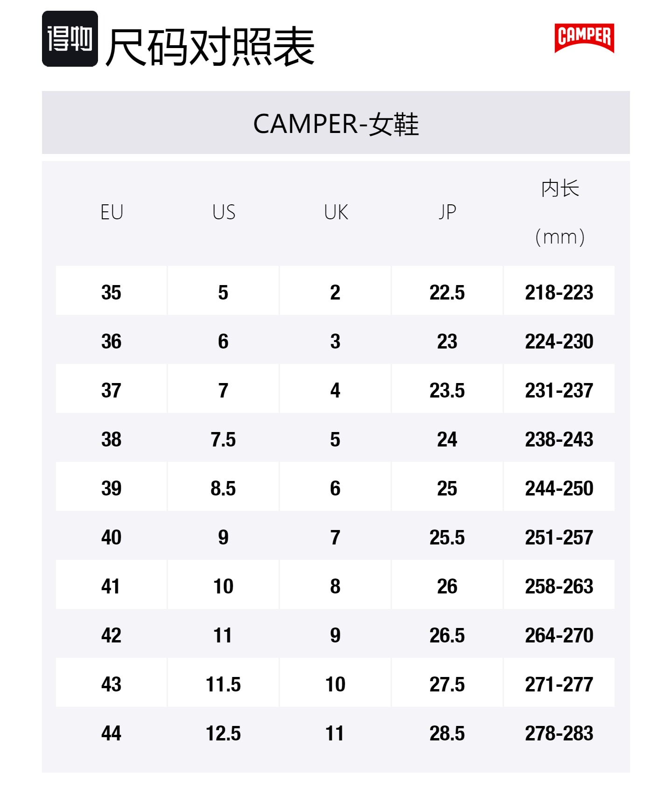
Task: Click the EU column header
Action: coord(112,212)
